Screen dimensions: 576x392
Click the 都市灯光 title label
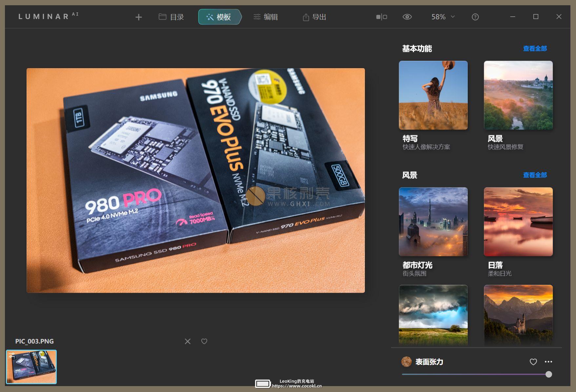(x=418, y=265)
